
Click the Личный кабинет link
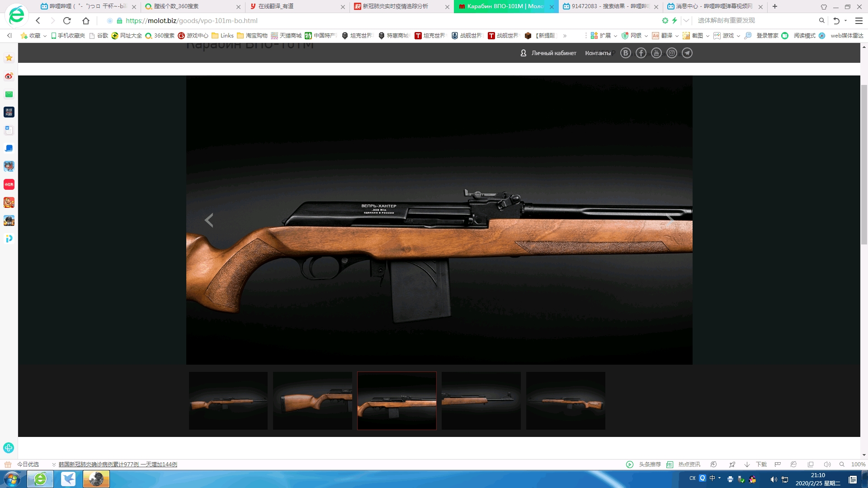point(553,53)
